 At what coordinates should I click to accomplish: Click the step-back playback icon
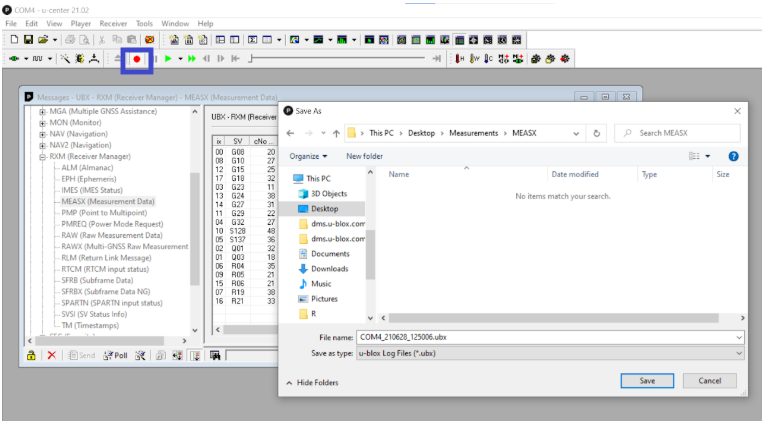click(207, 58)
